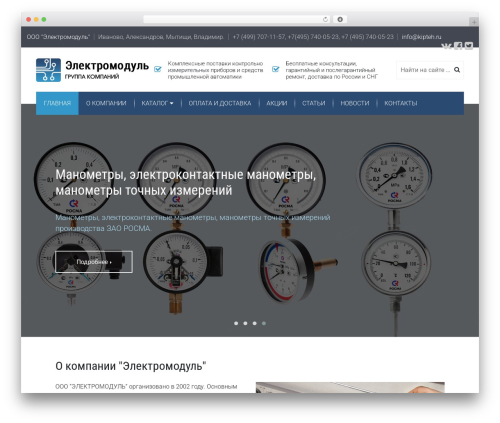Click the browser reload icon

[x=325, y=19]
